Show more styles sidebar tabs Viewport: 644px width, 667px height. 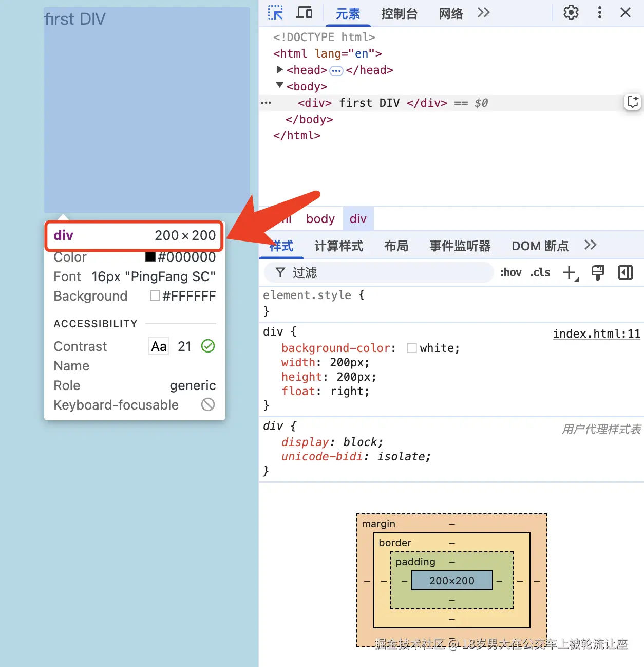pyautogui.click(x=590, y=245)
